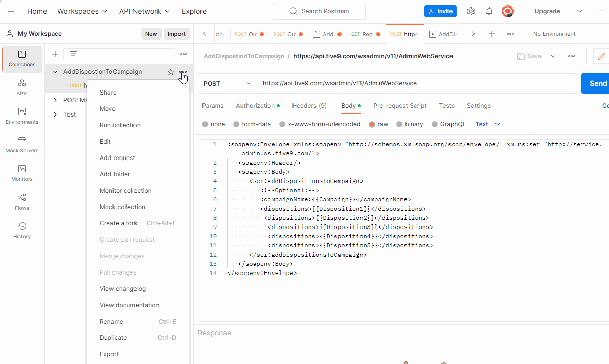
Task: Switch to the Settings tab
Action: point(479,106)
